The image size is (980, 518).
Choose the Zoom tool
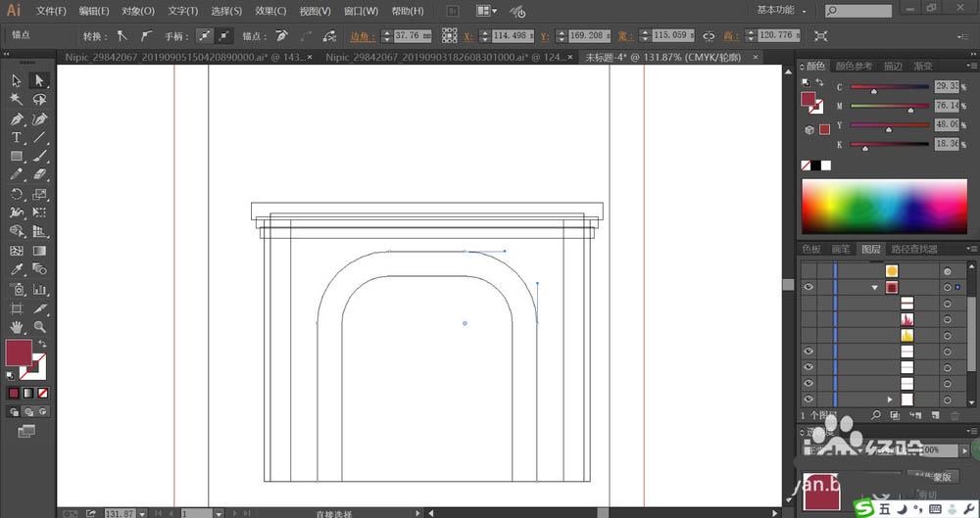pyautogui.click(x=39, y=327)
